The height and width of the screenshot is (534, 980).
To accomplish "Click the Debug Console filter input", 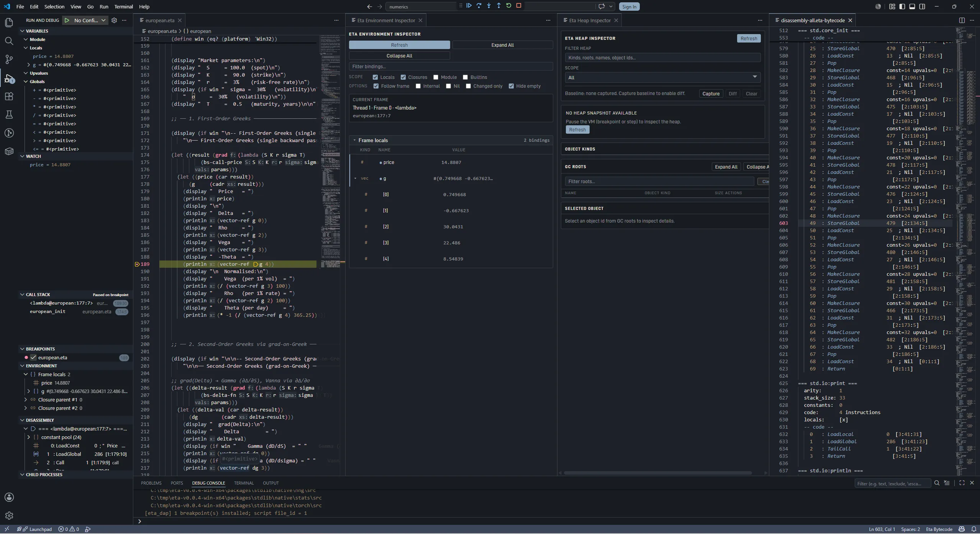I will (x=892, y=483).
